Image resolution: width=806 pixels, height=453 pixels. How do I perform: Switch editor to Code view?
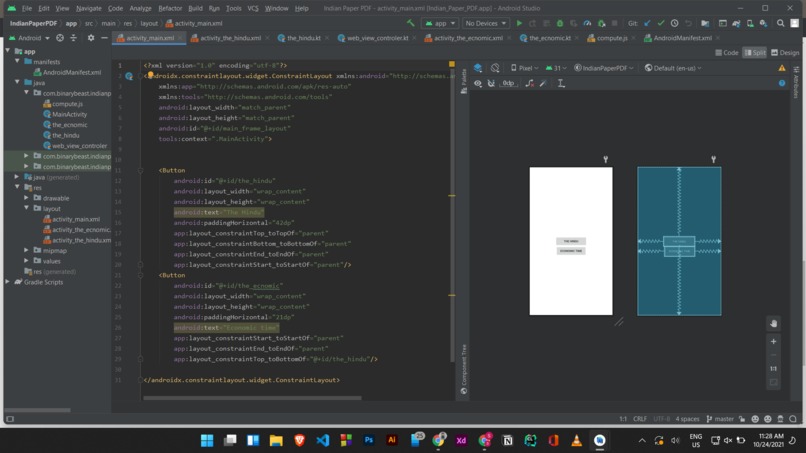pos(727,52)
